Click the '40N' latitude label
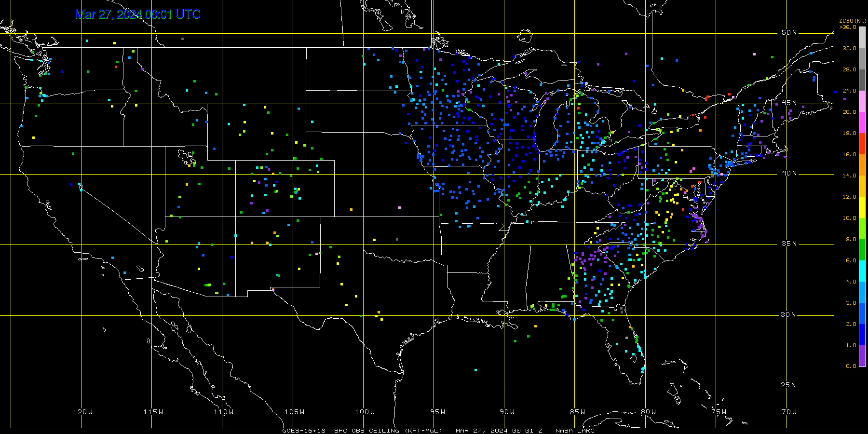This screenshot has height=434, width=868. [x=789, y=174]
